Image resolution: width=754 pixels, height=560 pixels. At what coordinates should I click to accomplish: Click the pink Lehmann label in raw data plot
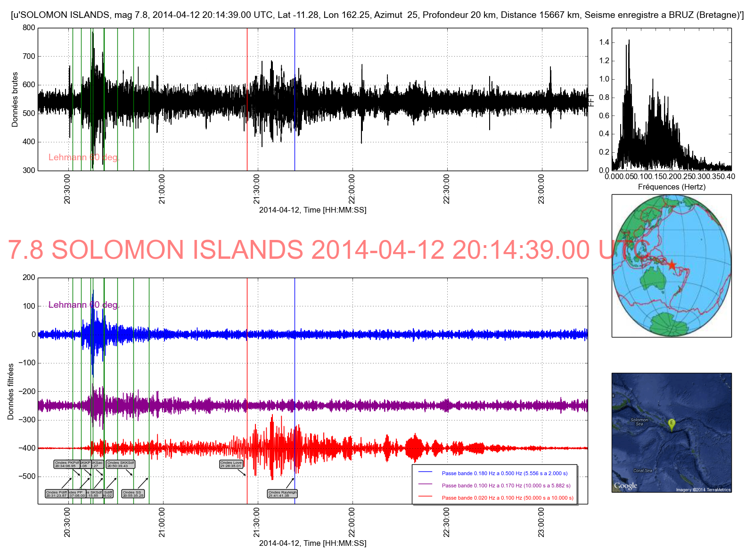click(x=83, y=157)
